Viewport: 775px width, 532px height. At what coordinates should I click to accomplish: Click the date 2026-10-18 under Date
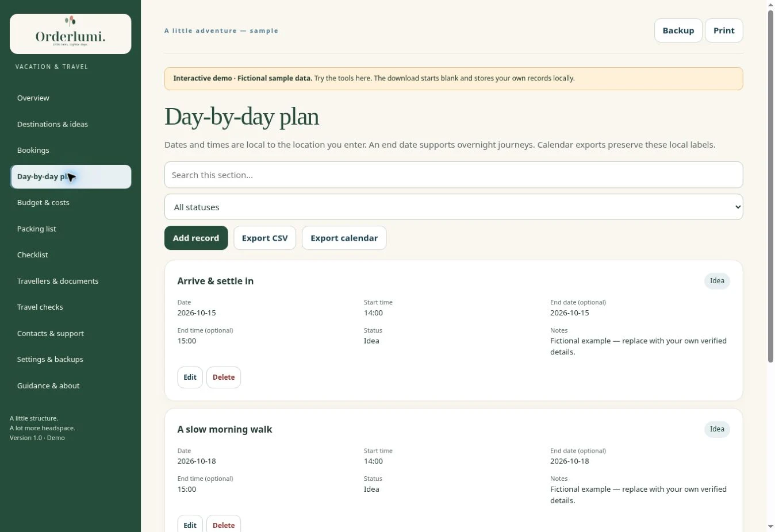click(x=197, y=461)
